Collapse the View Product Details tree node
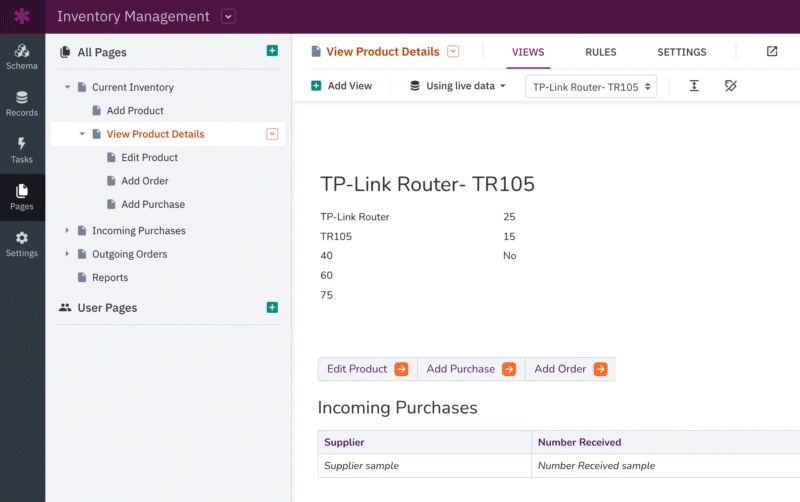 tap(82, 134)
